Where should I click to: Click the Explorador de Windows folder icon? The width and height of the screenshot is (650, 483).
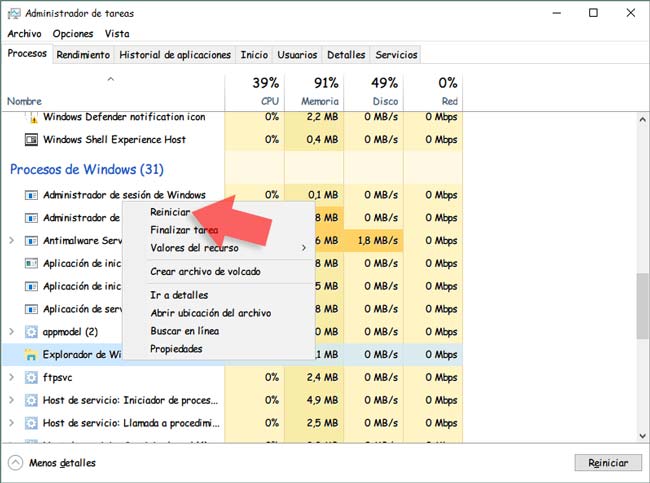pyautogui.click(x=31, y=354)
